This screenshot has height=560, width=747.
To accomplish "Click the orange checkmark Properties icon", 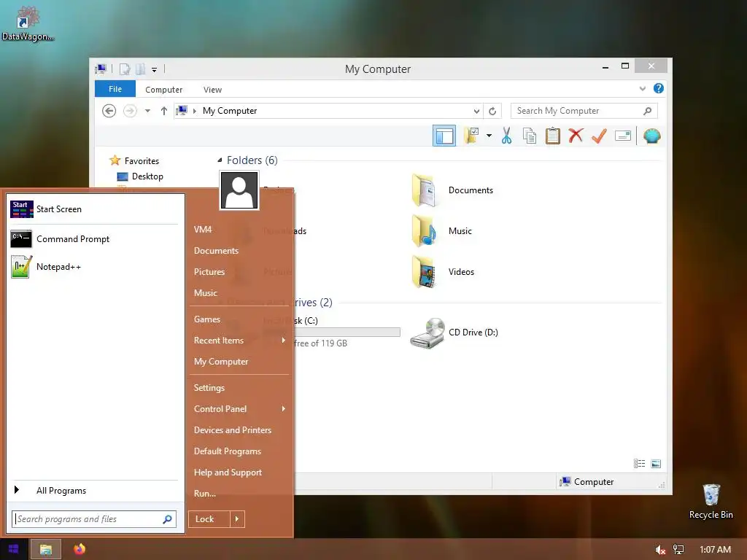I will coord(599,136).
